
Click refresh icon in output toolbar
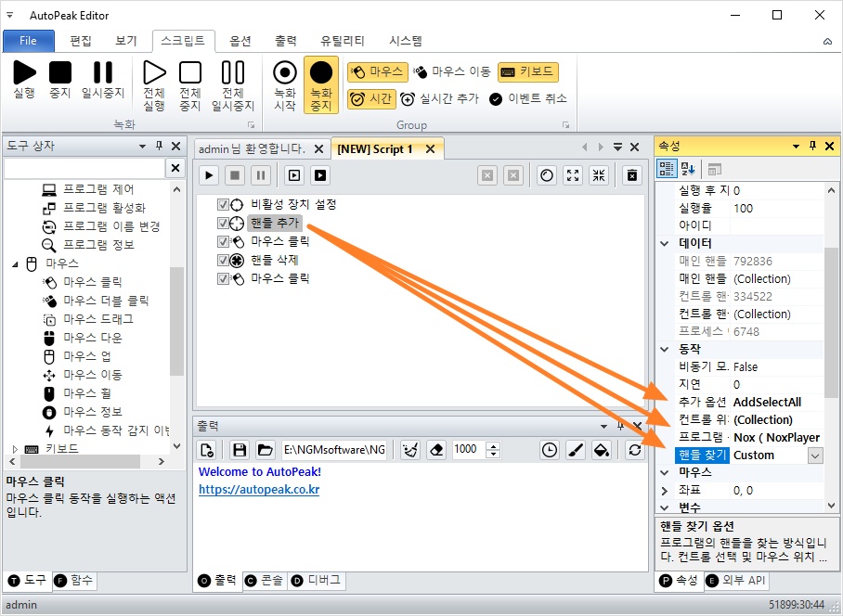coord(635,450)
